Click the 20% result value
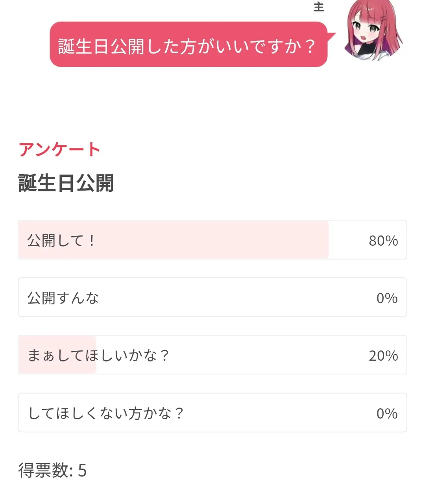This screenshot has width=425, height=504. (383, 356)
